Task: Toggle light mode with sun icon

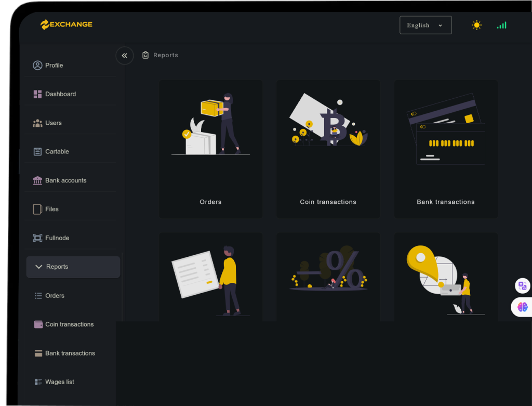Action: click(476, 25)
